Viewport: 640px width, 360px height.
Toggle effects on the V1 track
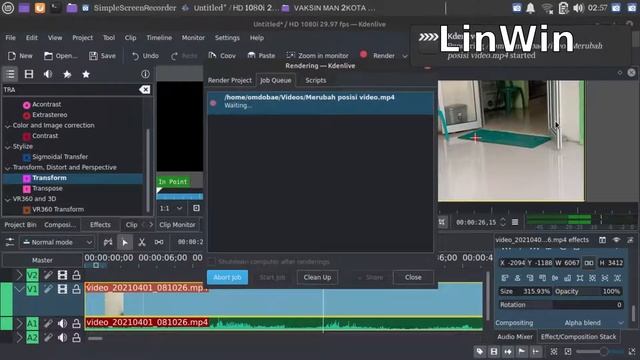coord(48,289)
